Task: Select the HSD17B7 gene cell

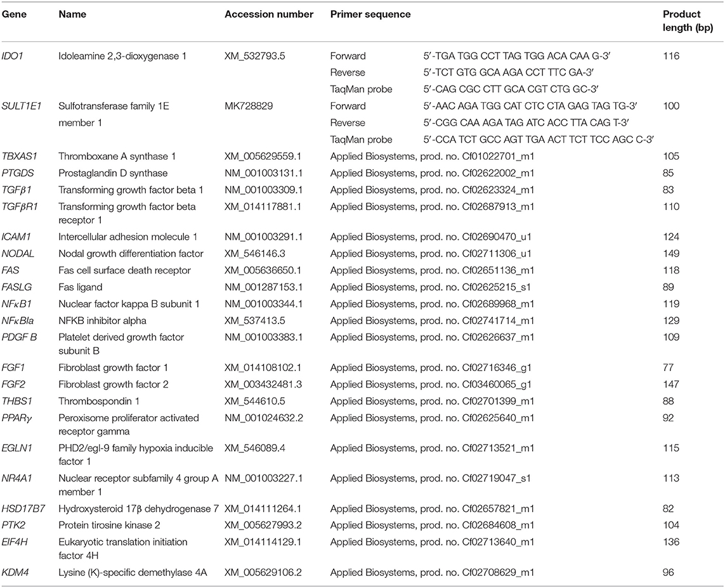Action: [23, 509]
